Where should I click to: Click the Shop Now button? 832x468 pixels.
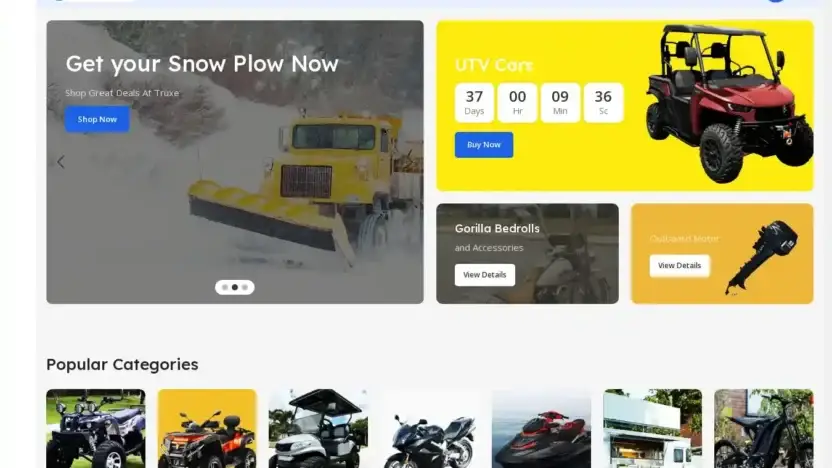pyautogui.click(x=97, y=119)
